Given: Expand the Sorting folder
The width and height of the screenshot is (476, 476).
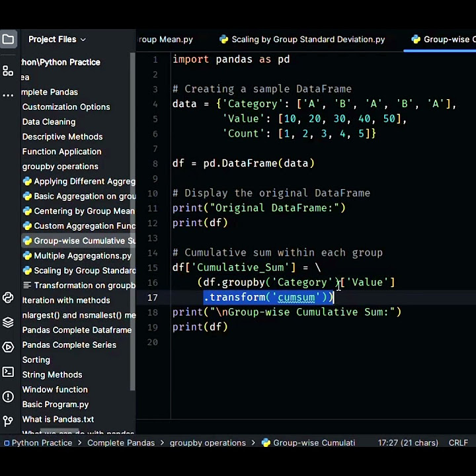Looking at the screenshot, I should coord(36,360).
